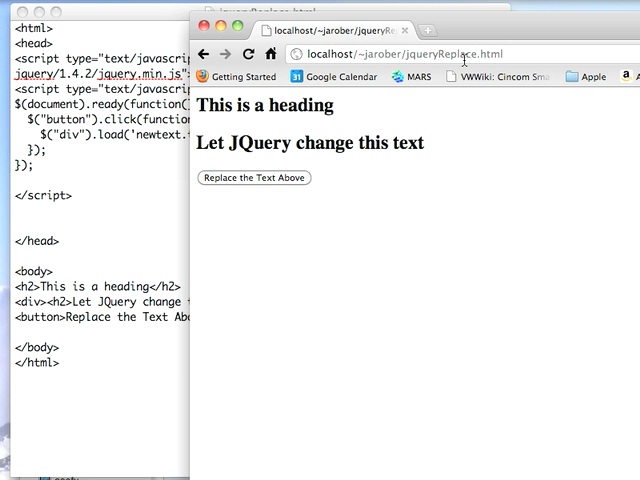Click the address bar URL field
The image size is (640, 480).
[x=450, y=55]
